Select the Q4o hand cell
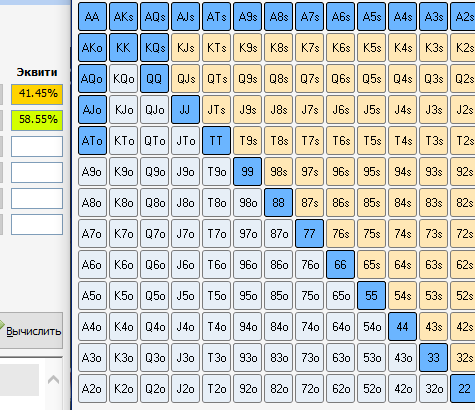 tap(154, 326)
